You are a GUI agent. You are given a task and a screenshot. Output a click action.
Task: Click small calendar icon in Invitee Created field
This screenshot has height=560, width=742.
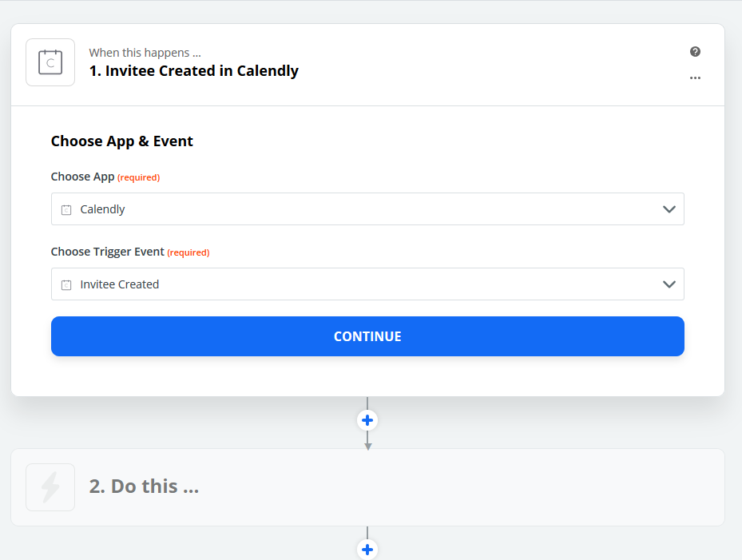point(66,285)
